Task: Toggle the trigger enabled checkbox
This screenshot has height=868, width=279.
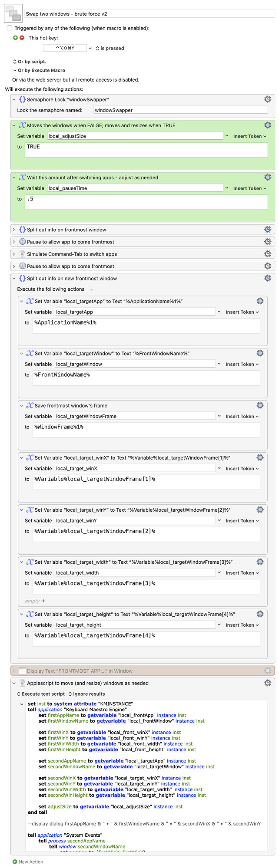Action: coord(10,28)
